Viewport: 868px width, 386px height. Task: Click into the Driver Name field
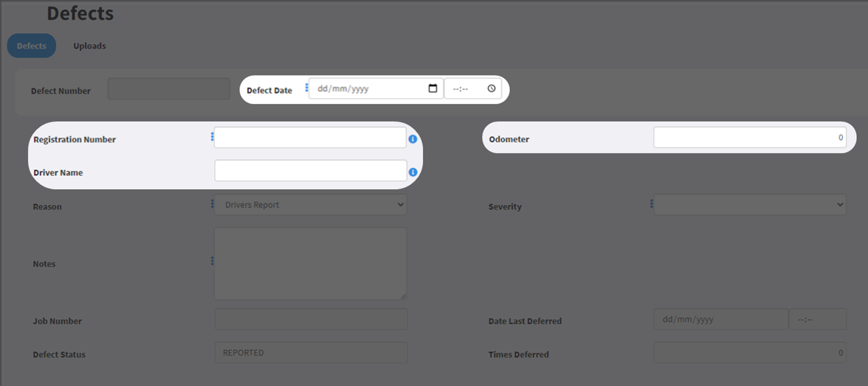tap(311, 171)
